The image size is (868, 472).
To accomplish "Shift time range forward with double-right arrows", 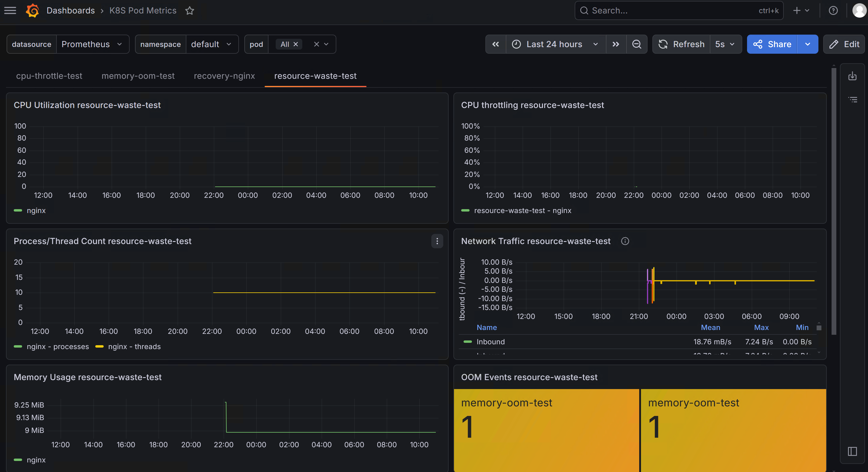I will click(616, 44).
